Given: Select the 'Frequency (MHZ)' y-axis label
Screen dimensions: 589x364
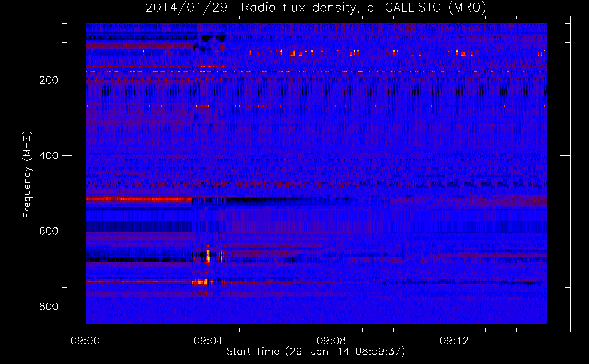Looking at the screenshot, I should (x=27, y=174).
